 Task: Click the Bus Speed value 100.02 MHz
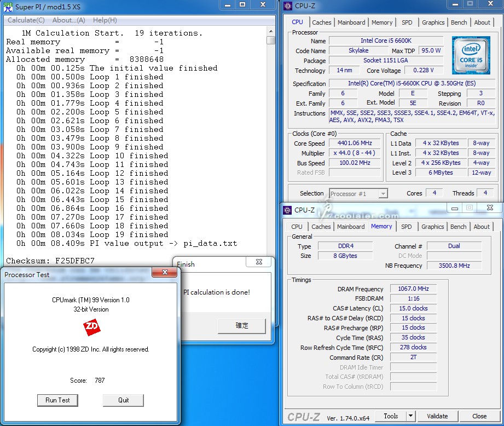pyautogui.click(x=355, y=163)
